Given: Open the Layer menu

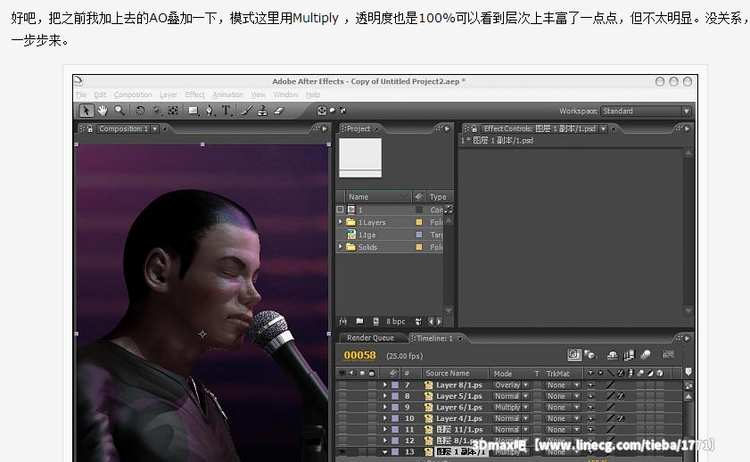Looking at the screenshot, I should (168, 95).
